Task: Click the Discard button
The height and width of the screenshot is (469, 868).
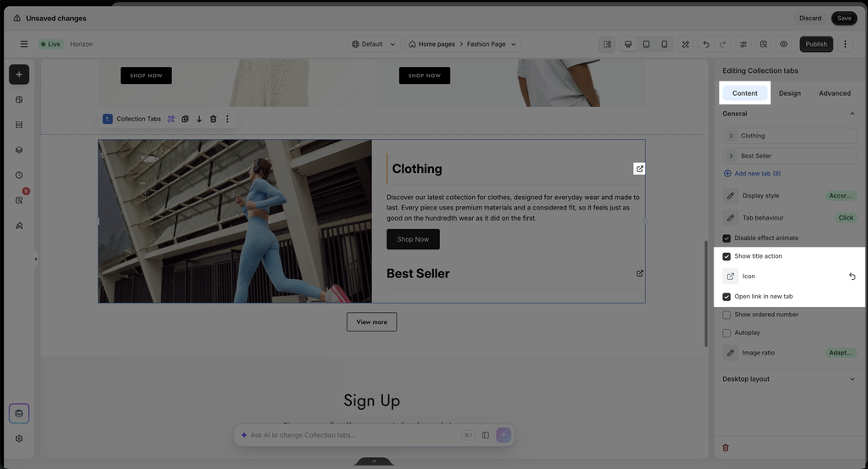Action: coord(810,19)
